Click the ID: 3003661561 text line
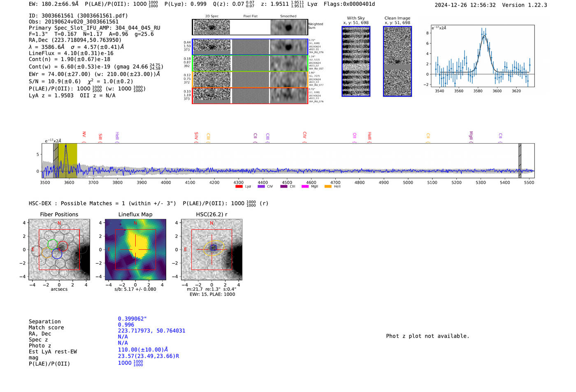The image size is (576, 392). (78, 16)
